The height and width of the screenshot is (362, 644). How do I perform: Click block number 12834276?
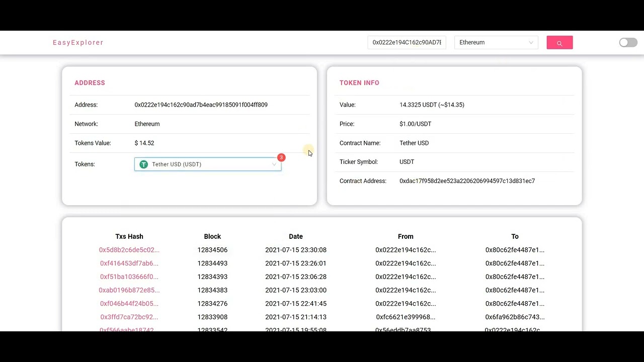click(x=212, y=304)
